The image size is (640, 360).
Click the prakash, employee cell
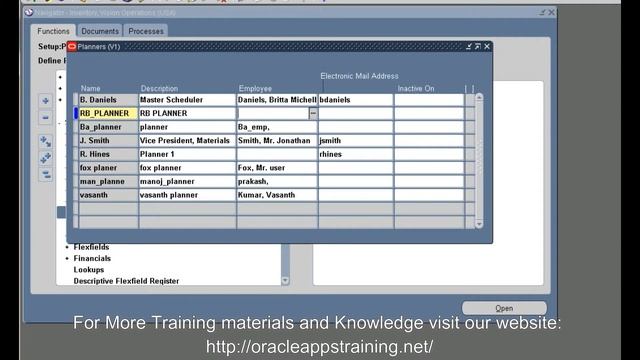tap(277, 181)
